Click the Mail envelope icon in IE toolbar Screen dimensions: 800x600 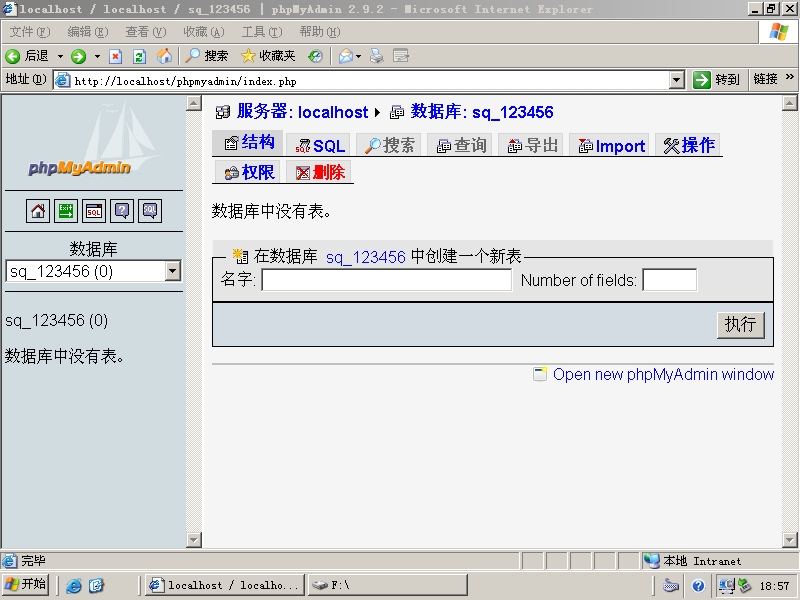click(346, 56)
